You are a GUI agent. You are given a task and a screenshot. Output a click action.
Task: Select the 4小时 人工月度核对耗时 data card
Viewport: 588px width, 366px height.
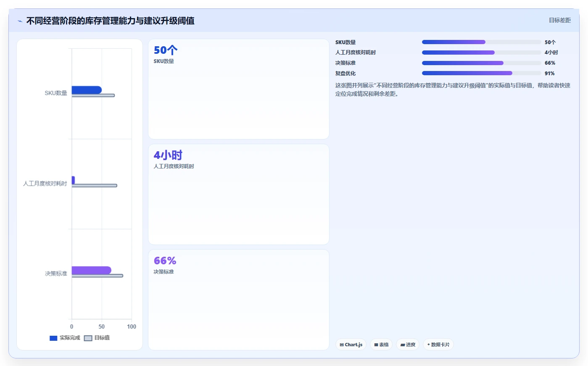click(239, 195)
